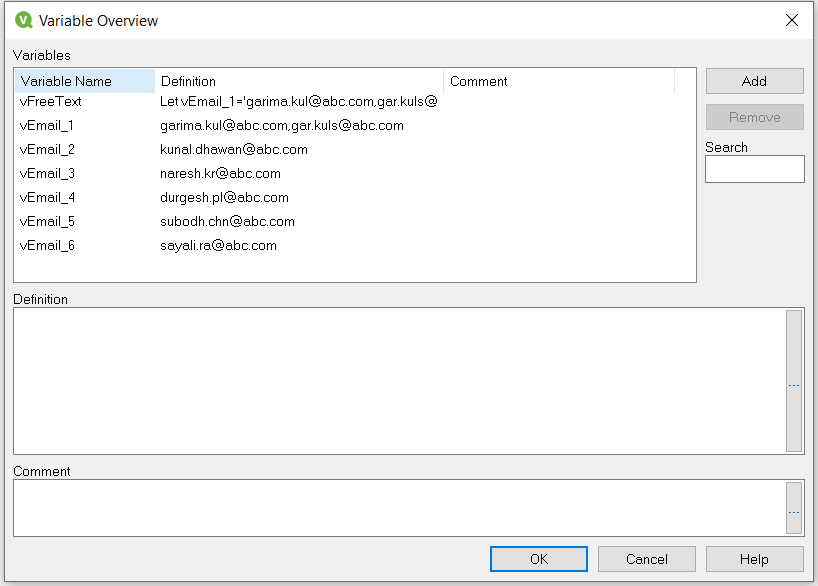Open the Comment expand ellipsis button
Image resolution: width=818 pixels, height=586 pixels.
tap(794, 511)
